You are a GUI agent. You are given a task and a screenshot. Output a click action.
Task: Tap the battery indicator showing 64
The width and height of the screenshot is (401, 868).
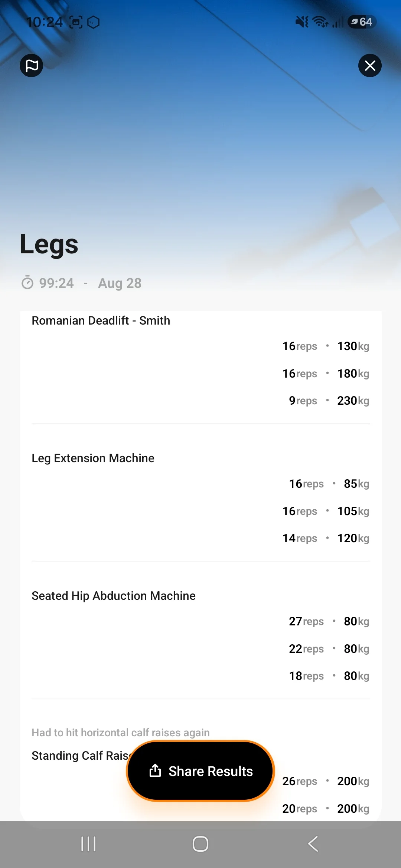click(x=362, y=22)
